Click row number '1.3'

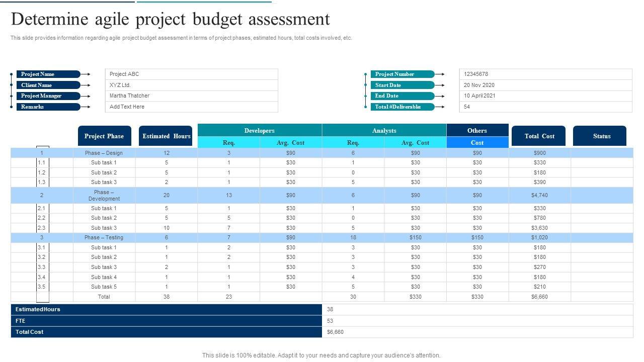[x=42, y=182]
